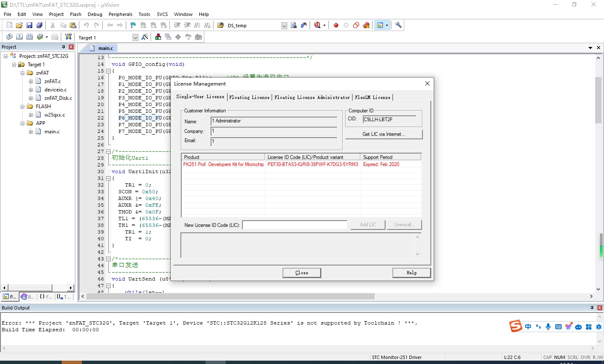Insert a breakpoint with the red dot icon
The height and width of the screenshot is (364, 604).
(x=336, y=25)
